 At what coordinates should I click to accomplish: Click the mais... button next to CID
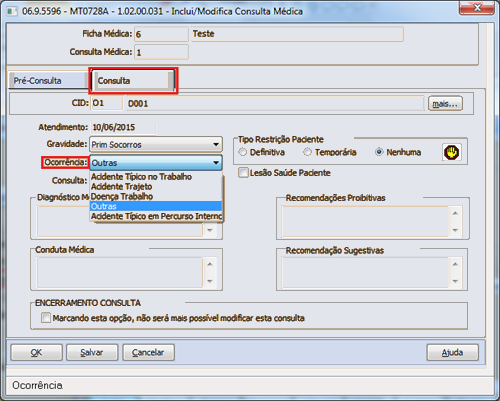point(445,104)
